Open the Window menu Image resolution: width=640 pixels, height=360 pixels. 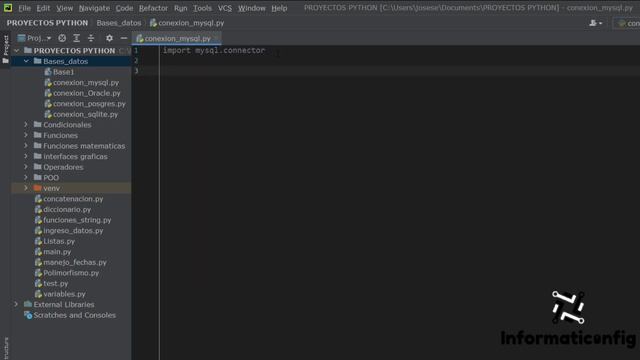click(x=251, y=8)
